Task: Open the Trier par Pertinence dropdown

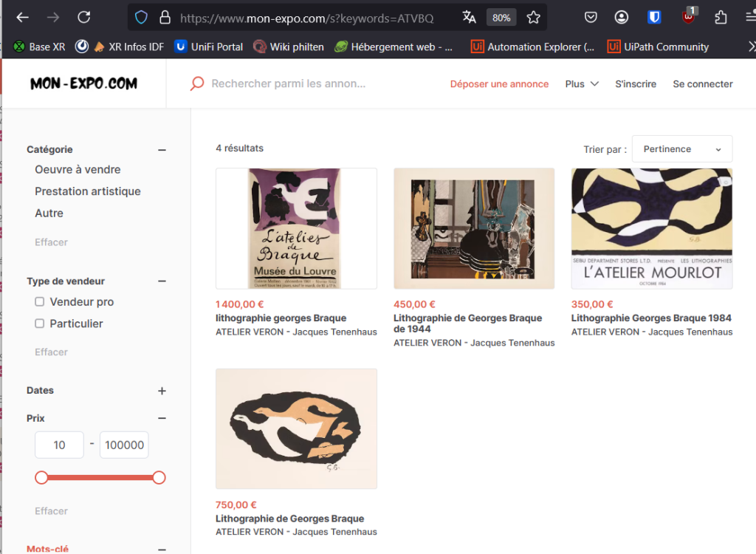Action: [x=682, y=149]
